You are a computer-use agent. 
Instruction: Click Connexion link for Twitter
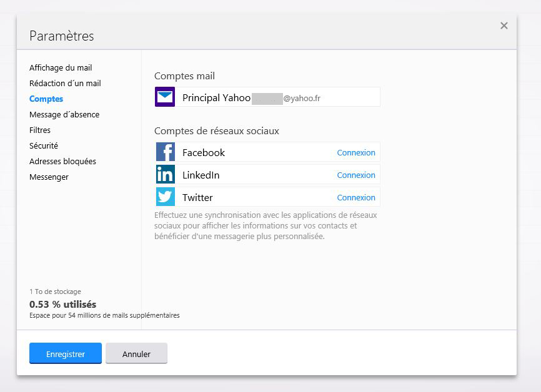(356, 197)
